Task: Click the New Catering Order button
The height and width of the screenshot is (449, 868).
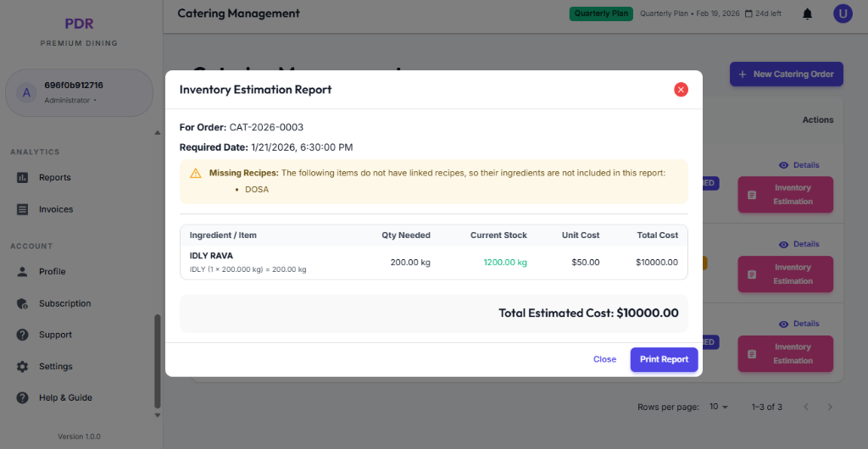Action: 786,74
